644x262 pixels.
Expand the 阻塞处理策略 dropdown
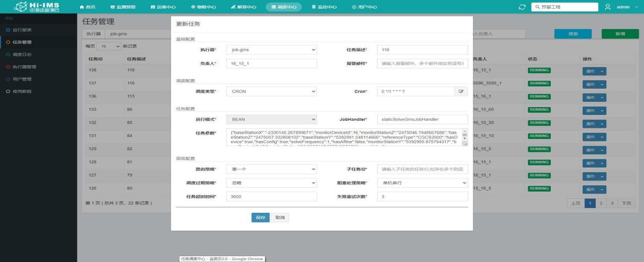422,183
